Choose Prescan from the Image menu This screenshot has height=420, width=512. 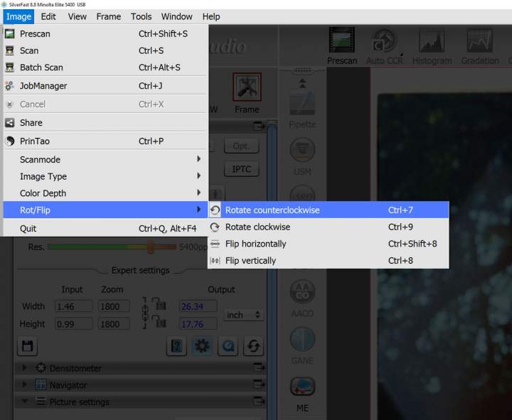click(x=105, y=34)
